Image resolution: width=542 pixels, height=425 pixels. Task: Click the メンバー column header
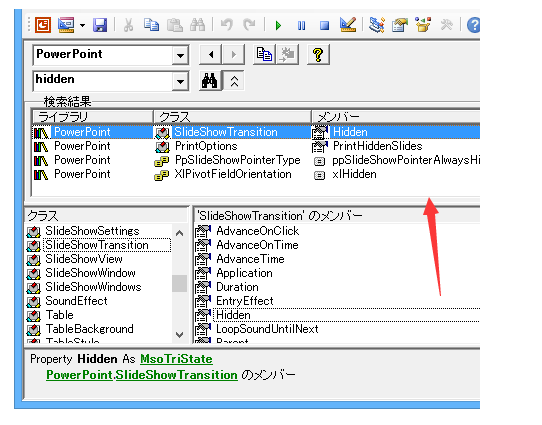point(395,117)
